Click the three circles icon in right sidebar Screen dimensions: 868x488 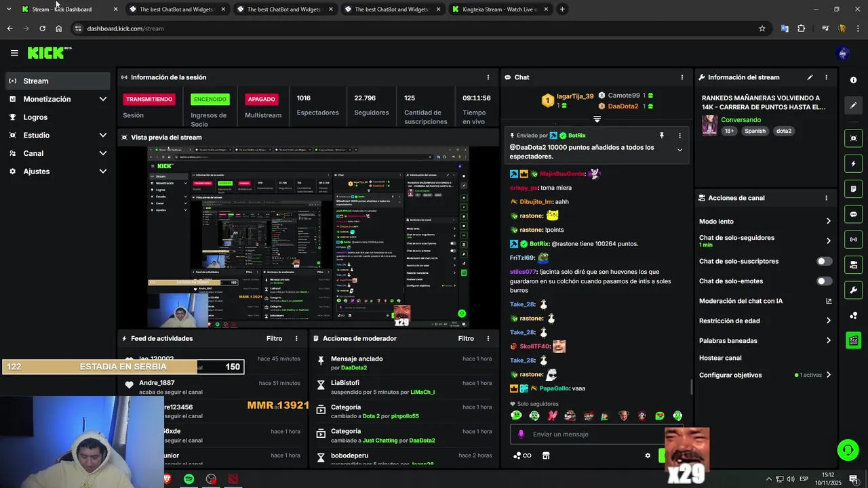click(x=853, y=315)
